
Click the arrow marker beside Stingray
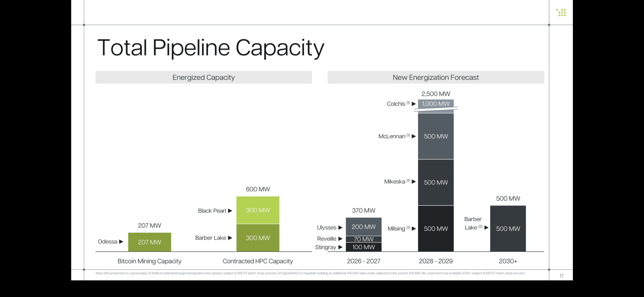(340, 247)
